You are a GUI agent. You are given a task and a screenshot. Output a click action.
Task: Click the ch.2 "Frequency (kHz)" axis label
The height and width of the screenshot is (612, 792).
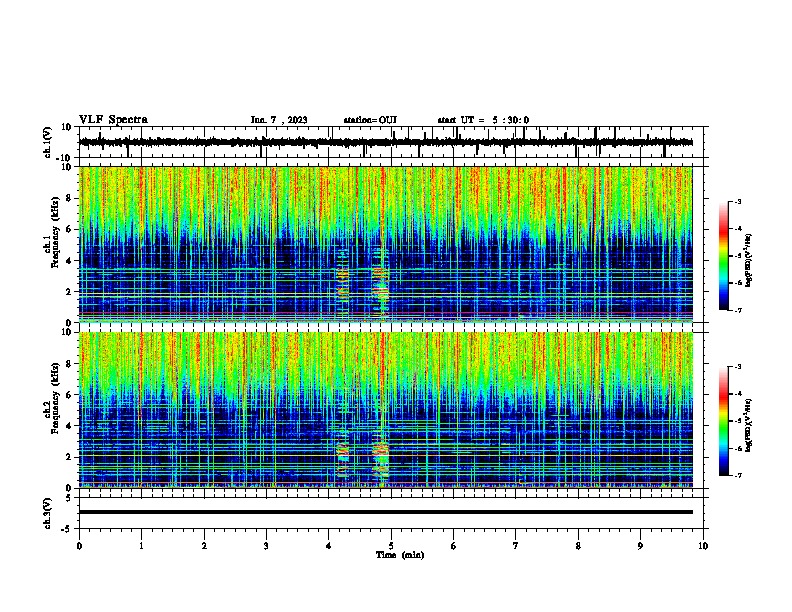click(x=55, y=398)
